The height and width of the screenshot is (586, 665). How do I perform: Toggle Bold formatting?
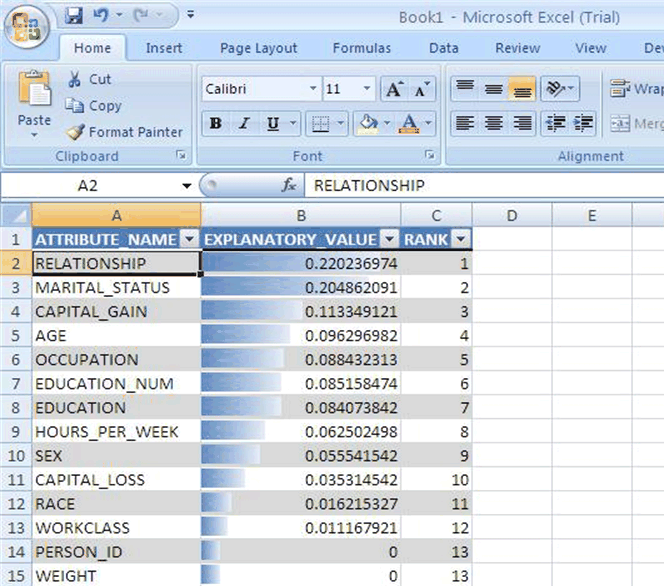(215, 124)
